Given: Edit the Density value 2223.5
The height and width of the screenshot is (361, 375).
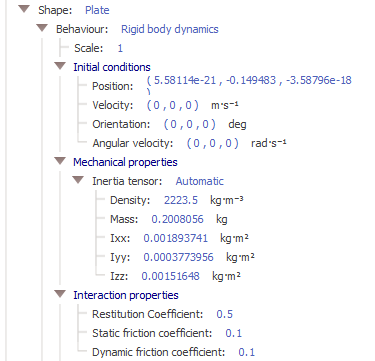Looking at the screenshot, I should click(181, 200).
